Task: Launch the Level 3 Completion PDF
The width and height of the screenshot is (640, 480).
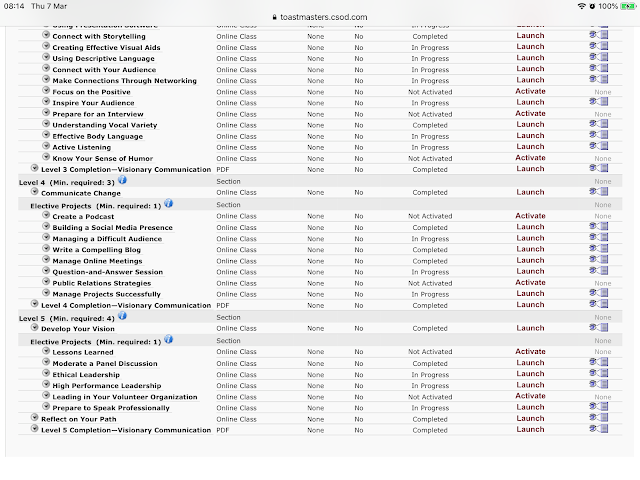Action: 530,169
